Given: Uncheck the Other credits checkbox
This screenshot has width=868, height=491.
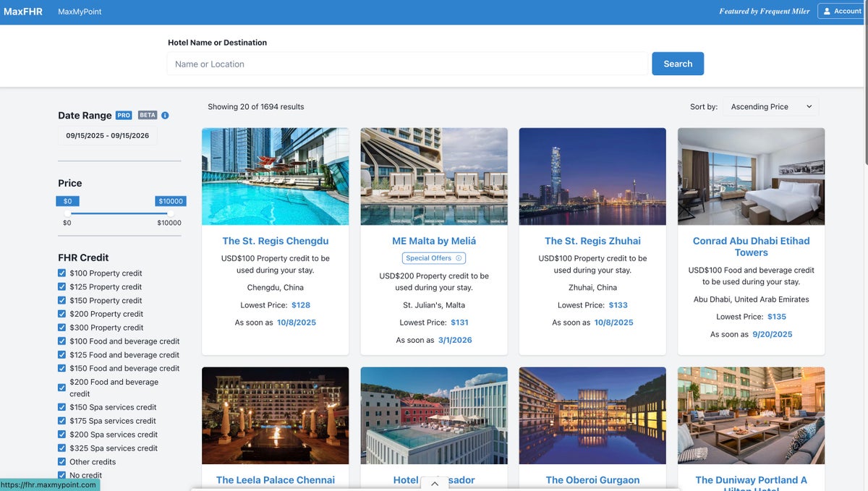Looking at the screenshot, I should [61, 462].
